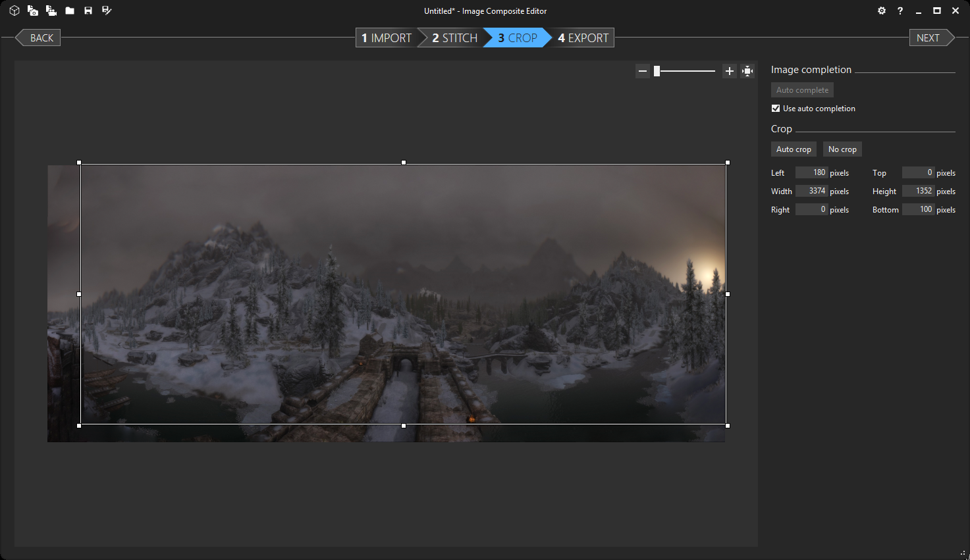The width and height of the screenshot is (970, 560).
Task: Open help with the question mark icon
Action: click(x=900, y=11)
